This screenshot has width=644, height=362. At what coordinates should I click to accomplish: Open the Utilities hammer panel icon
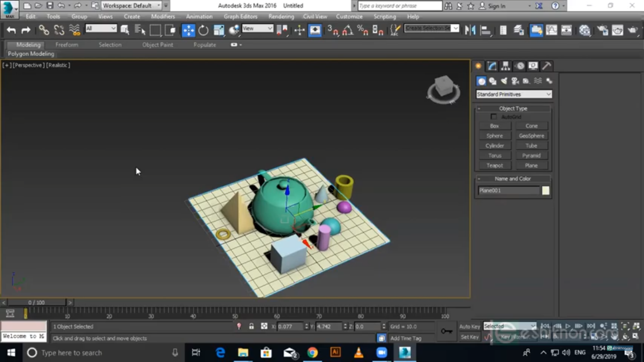pos(546,66)
